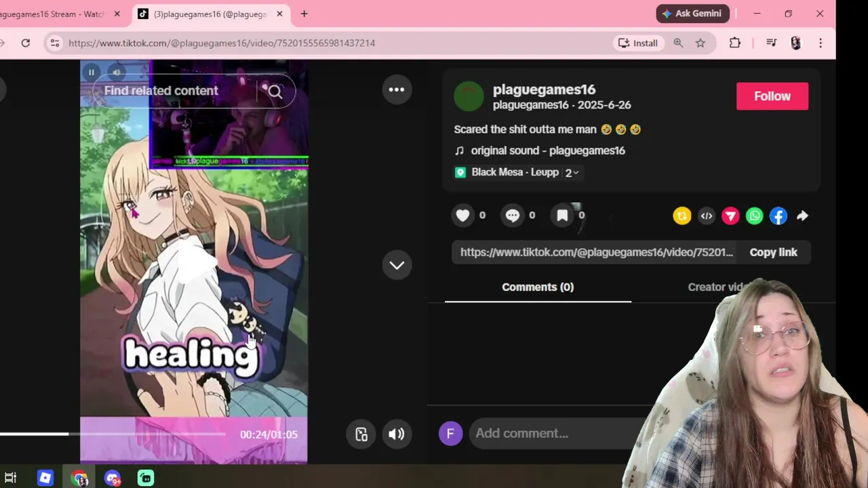Close the plaguegames16 Stream tab
This screenshot has height=488, width=868.
coord(117,14)
